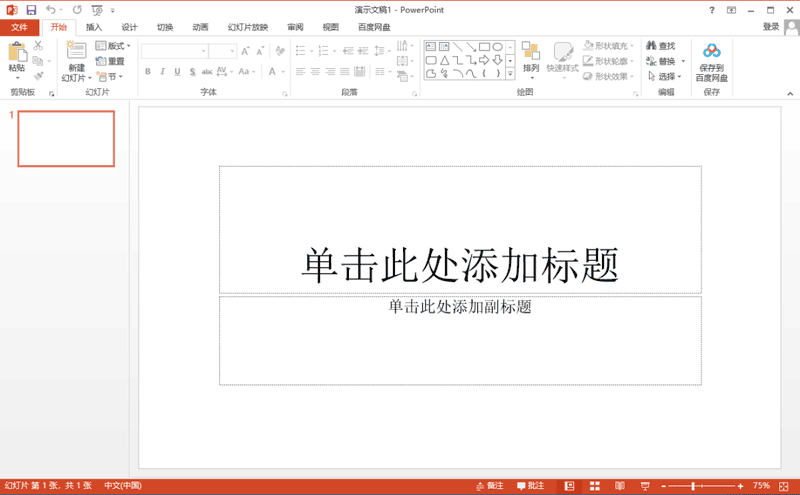The image size is (800, 495).
Task: Click the Undo arrow icon
Action: pos(51,10)
